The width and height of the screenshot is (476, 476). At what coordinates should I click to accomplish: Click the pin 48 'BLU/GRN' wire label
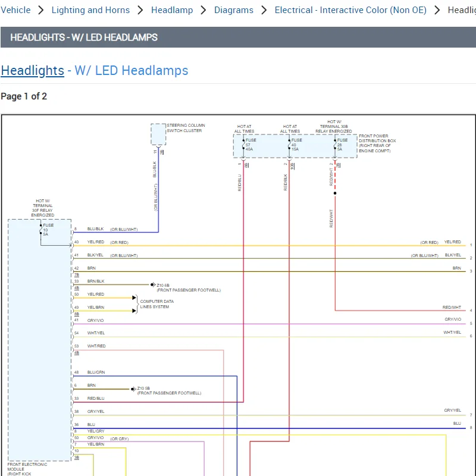(96, 372)
